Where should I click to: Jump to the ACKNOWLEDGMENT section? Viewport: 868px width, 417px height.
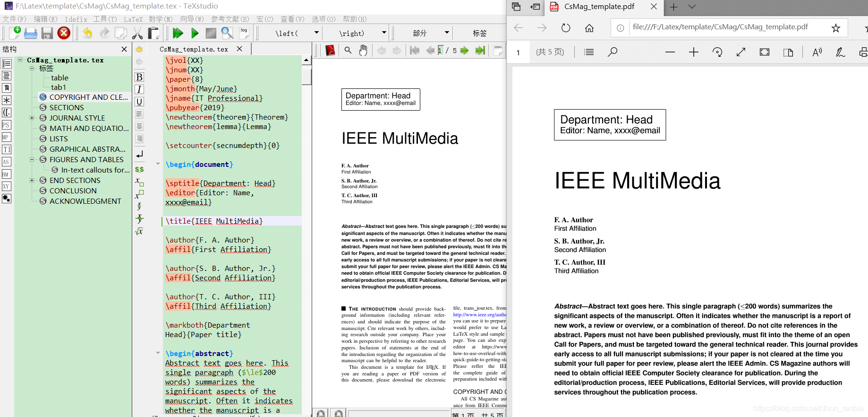pos(85,201)
